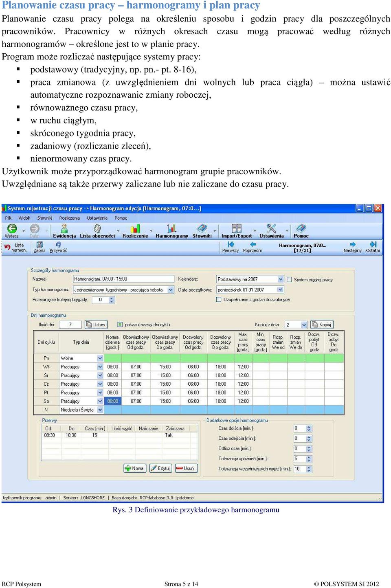Open the Plik menu
This screenshot has height=588, width=391.
[8, 218]
